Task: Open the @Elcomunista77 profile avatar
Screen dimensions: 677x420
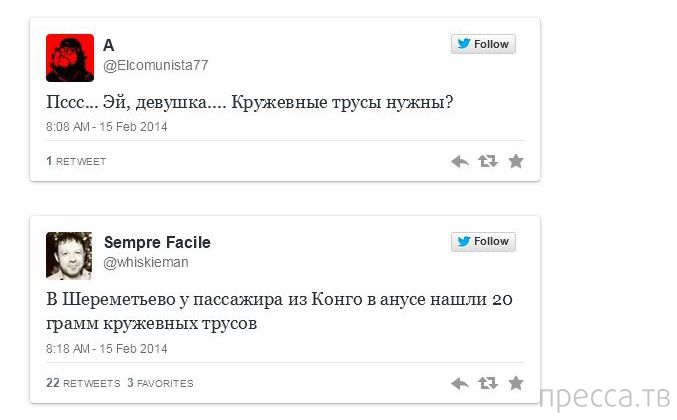Action: coord(70,57)
